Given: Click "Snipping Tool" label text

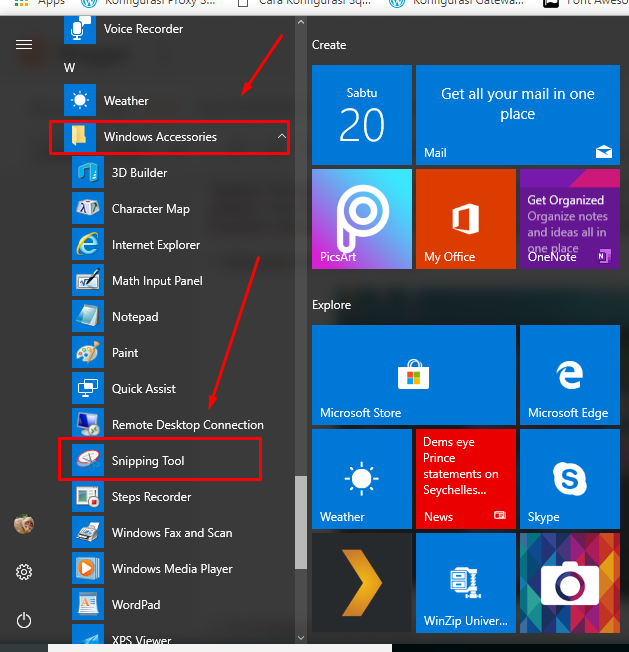Looking at the screenshot, I should pos(148,461).
